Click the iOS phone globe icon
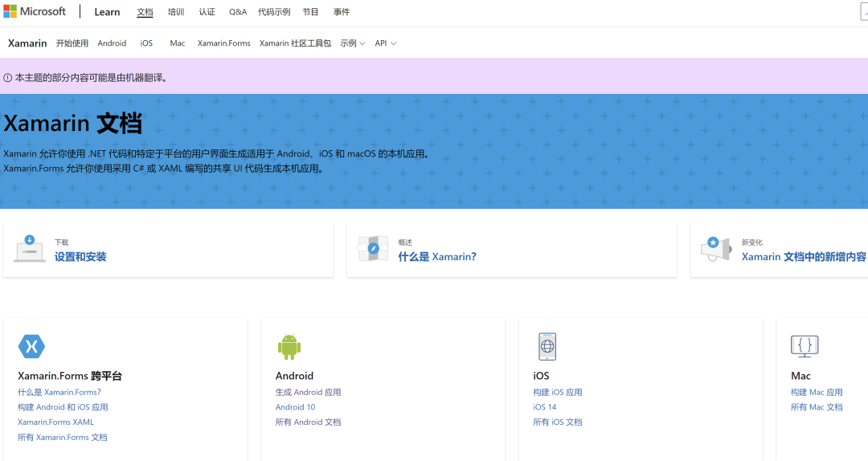Screen dimensions: 868x461 (x=547, y=346)
